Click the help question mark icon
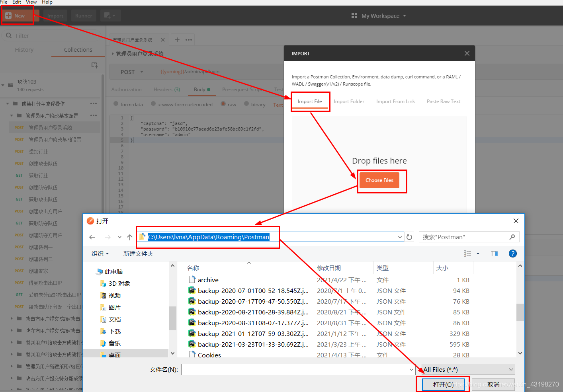Viewport: 563px width, 392px height. (x=513, y=254)
